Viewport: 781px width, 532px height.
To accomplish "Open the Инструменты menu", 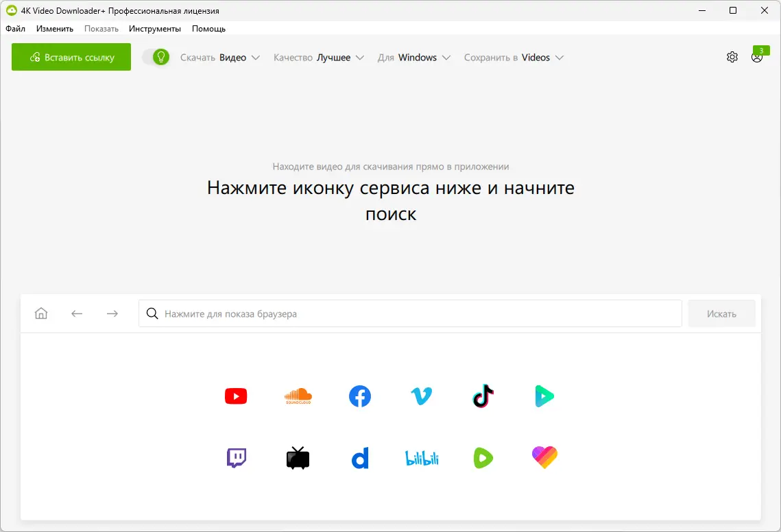I will point(154,29).
